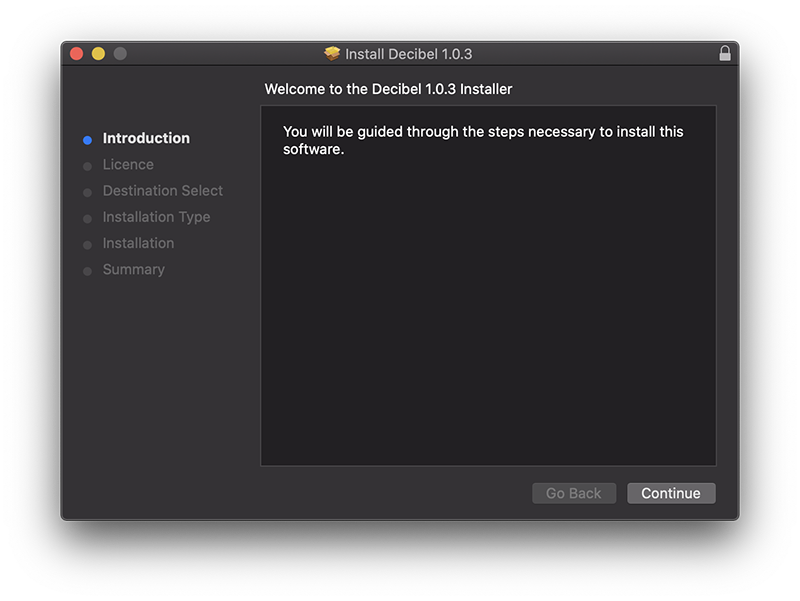
Task: Minimize the installer with the yellow button
Action: pos(98,54)
